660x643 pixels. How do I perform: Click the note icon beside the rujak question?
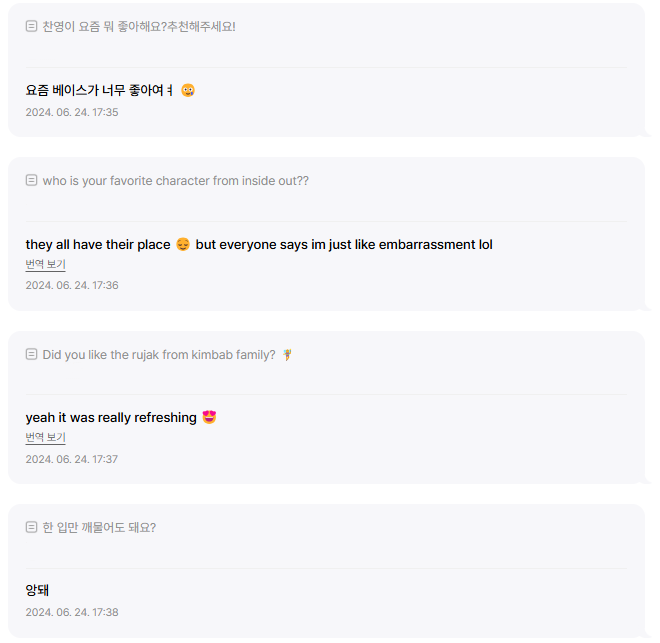click(x=31, y=354)
